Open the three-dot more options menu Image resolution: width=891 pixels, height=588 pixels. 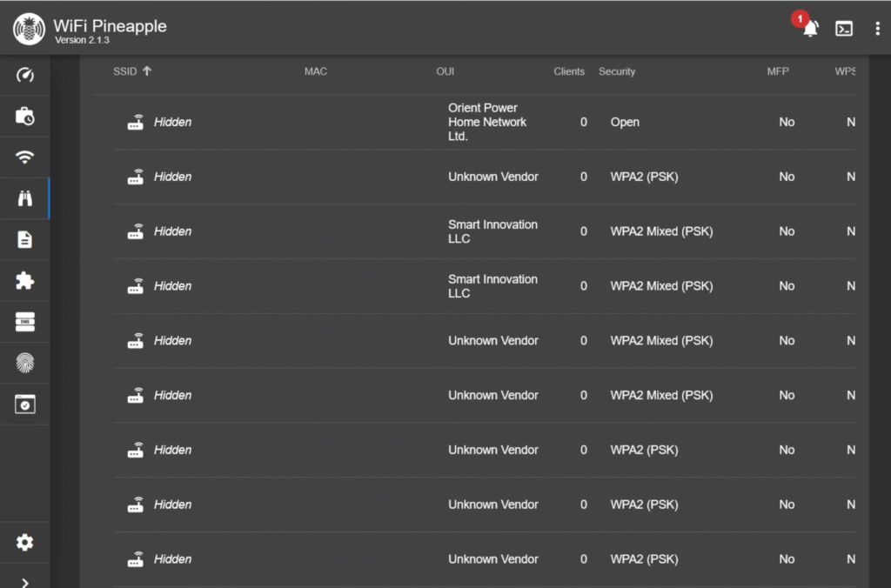click(x=877, y=29)
